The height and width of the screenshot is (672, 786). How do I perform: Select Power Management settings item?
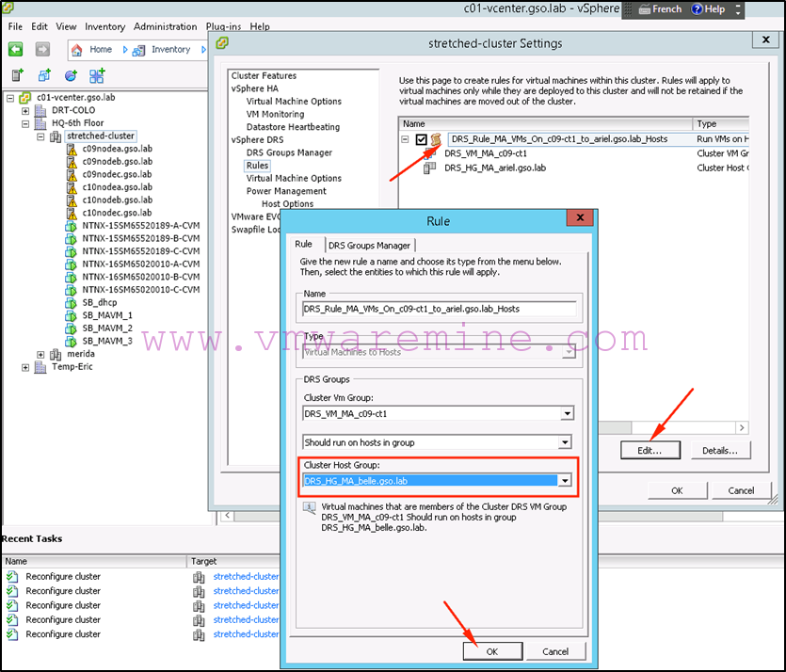click(286, 191)
